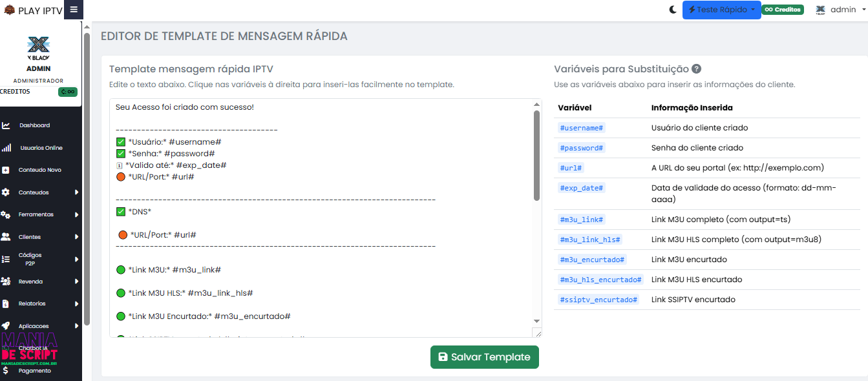Screen dimensions: 868x381
Task: Click the Clientes people icon
Action: point(6,237)
